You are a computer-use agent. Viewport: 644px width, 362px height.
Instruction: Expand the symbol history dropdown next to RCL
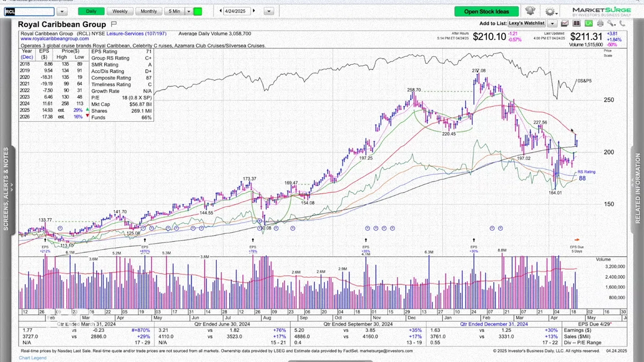point(62,11)
